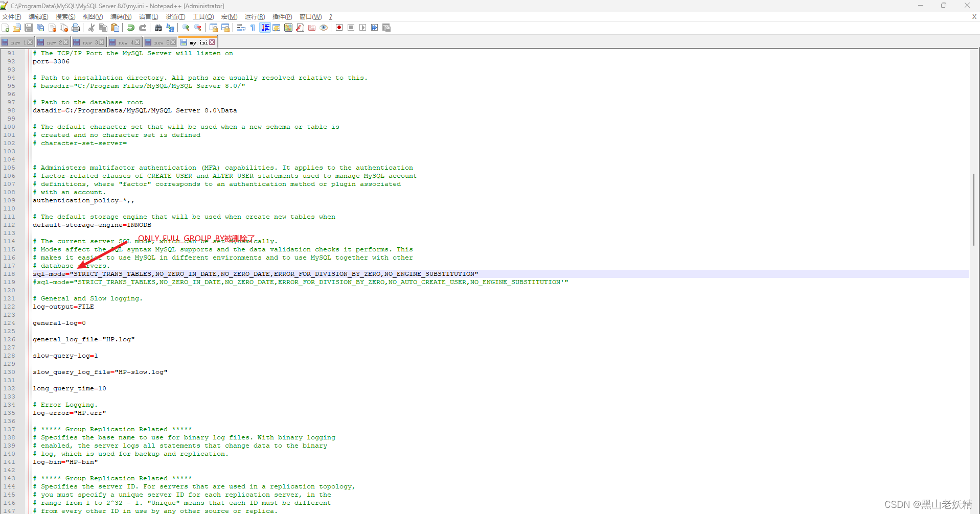Toggle Show All Characters pilcrow icon
The width and height of the screenshot is (980, 514).
[253, 28]
